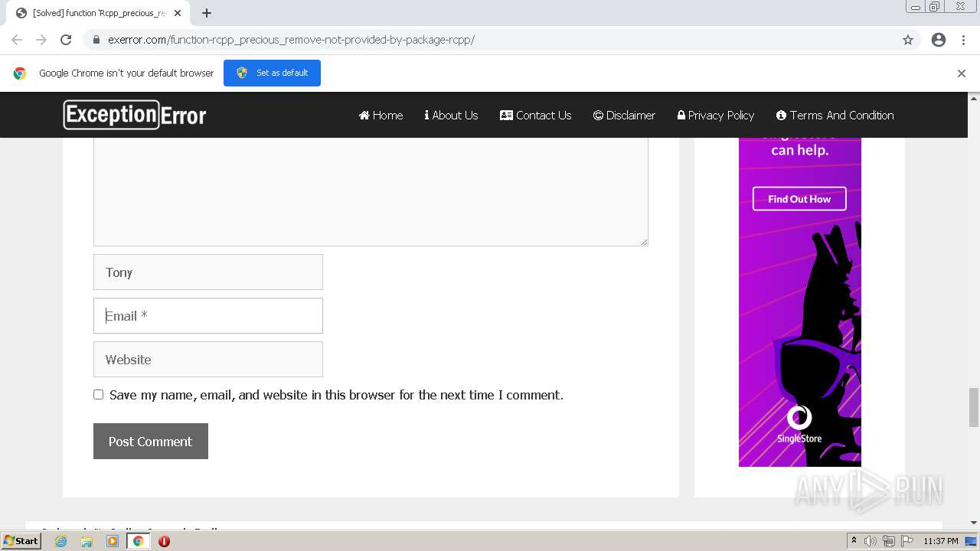Open the Chrome profile avatar icon

(x=939, y=40)
